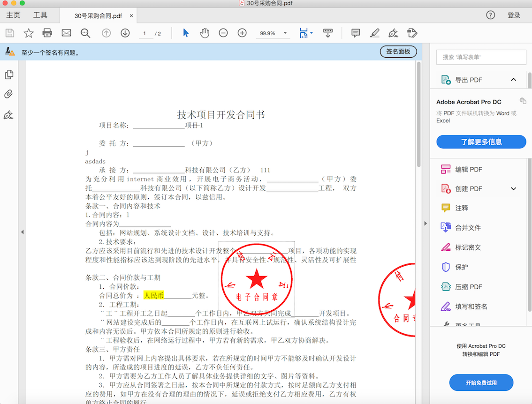Send file by email envelope icon
Viewport: 532px width, 404px height.
[66, 33]
